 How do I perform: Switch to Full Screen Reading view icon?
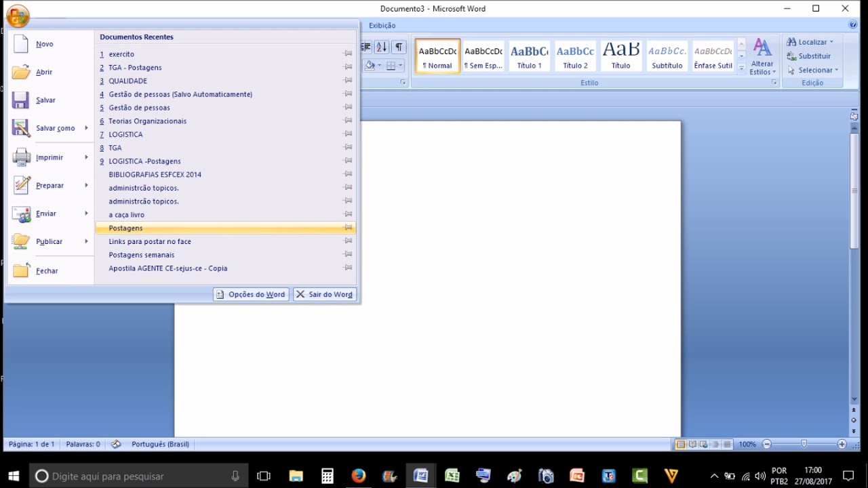(x=692, y=445)
